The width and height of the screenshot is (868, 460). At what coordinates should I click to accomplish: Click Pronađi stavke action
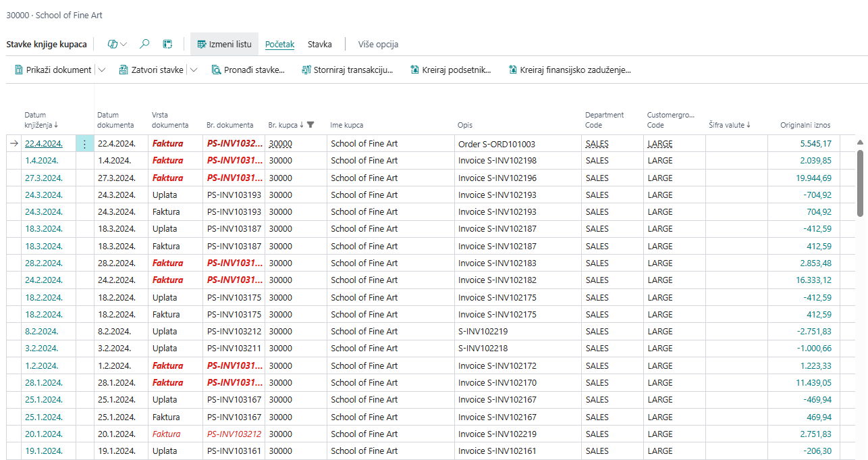pos(248,70)
